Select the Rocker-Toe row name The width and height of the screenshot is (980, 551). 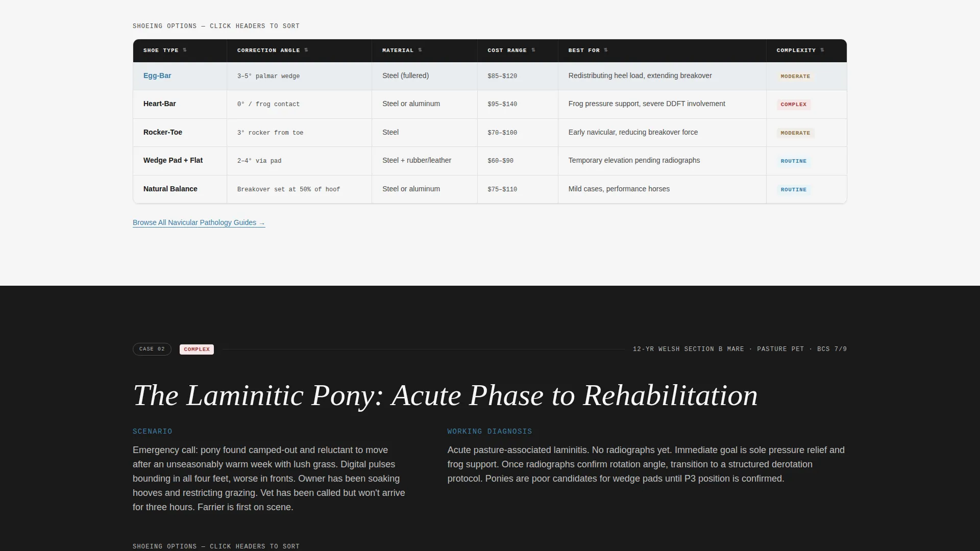tap(162, 132)
